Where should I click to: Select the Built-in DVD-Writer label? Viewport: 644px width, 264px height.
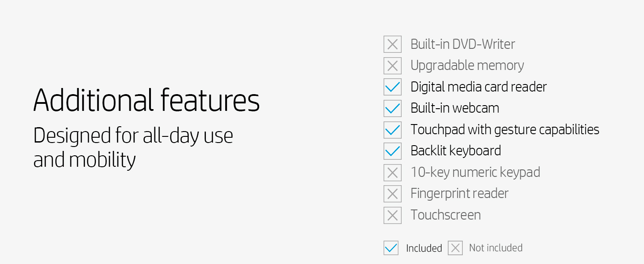click(463, 44)
